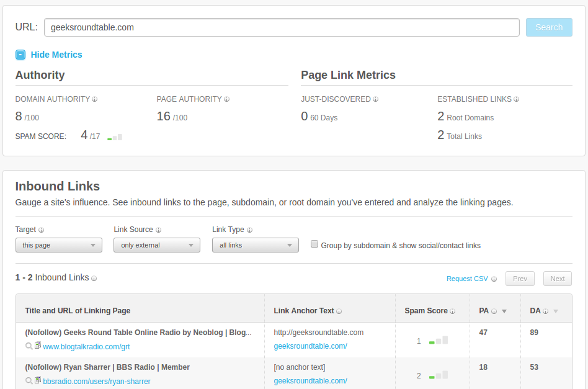Click magnifier icon for blogtalkradio.com row
Viewport: 588px width, 389px height.
tap(29, 346)
